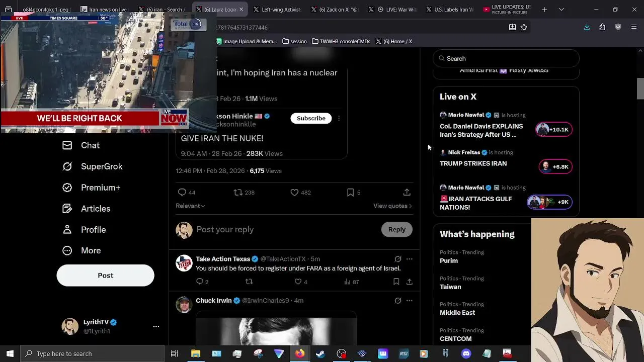Screen dimensions: 644x362
Task: Open Steam from the taskbar
Action: [x=320, y=353]
